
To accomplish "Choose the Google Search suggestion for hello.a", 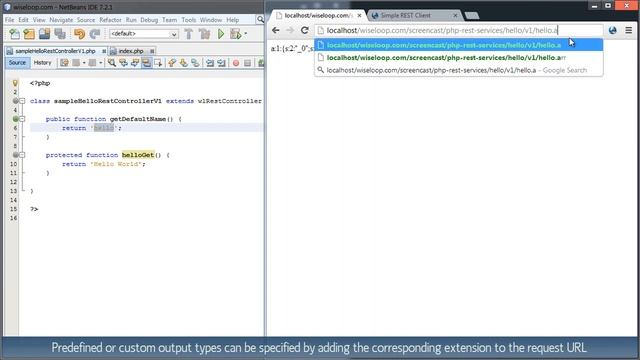I will [x=458, y=70].
